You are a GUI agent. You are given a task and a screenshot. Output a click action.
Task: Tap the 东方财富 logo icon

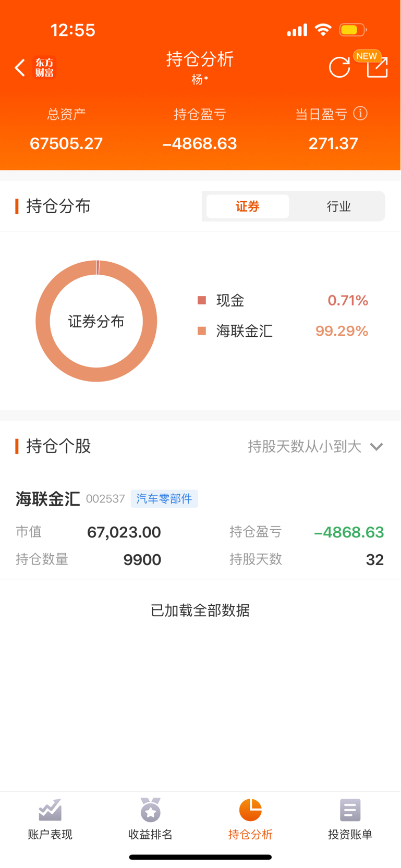click(x=45, y=68)
